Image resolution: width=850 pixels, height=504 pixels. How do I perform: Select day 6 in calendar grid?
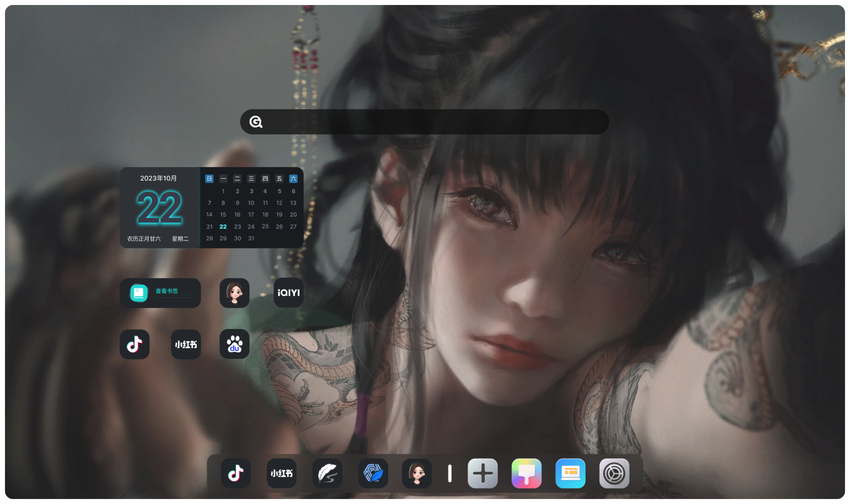[x=293, y=191]
